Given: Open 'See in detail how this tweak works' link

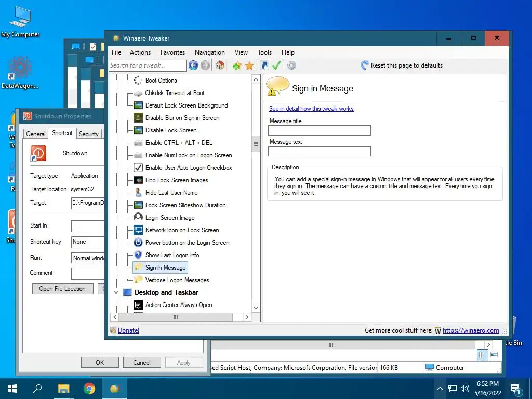Looking at the screenshot, I should point(311,109).
